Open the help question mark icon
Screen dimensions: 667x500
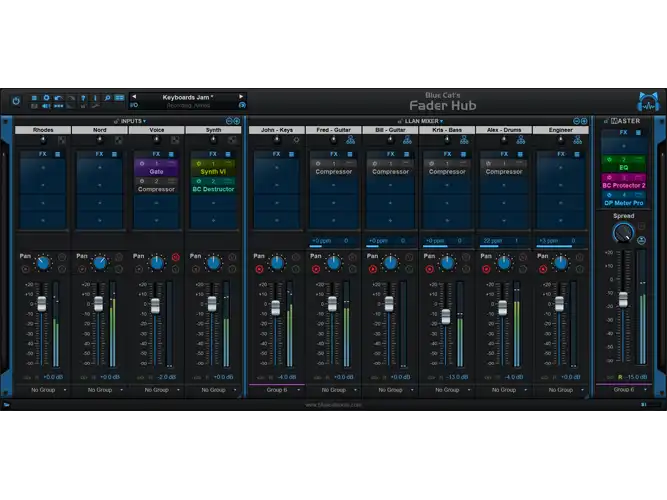pyautogui.click(x=83, y=98)
